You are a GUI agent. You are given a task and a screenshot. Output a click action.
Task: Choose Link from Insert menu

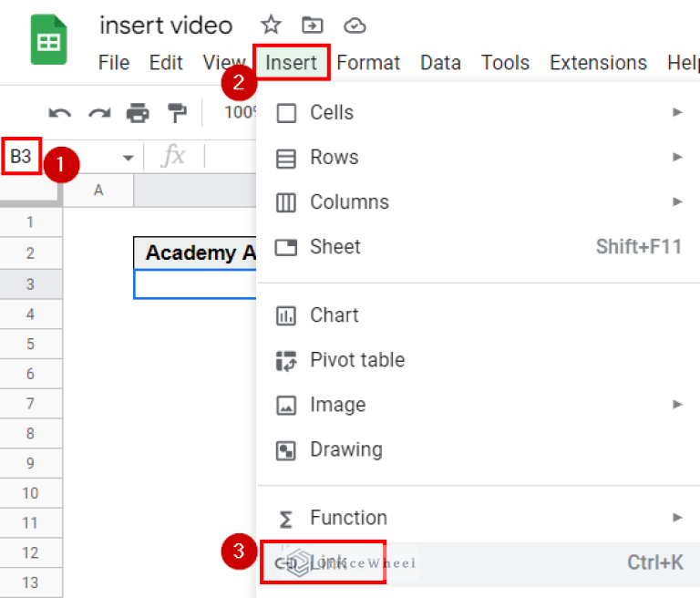point(479,562)
